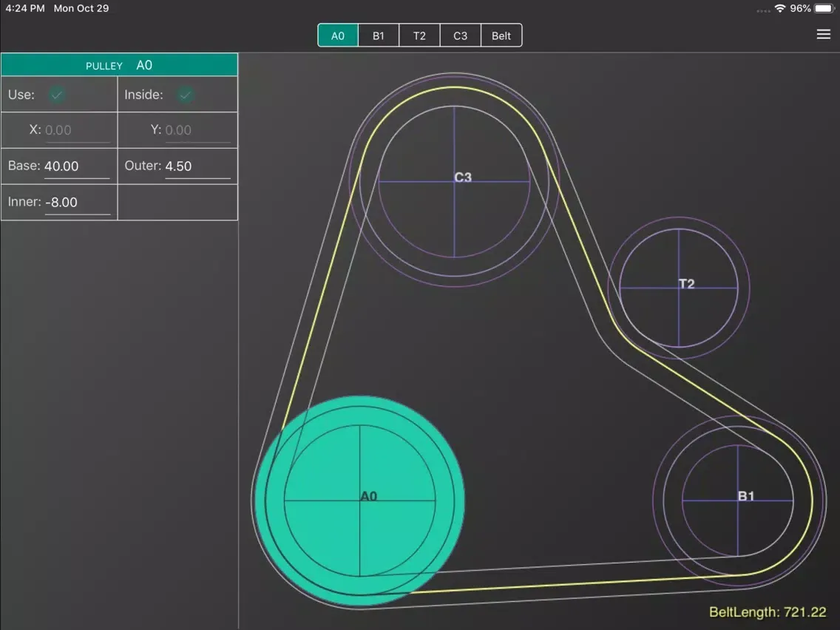Select the B1 pulley in diagram
Image resolution: width=840 pixels, height=630 pixels.
[x=738, y=501]
